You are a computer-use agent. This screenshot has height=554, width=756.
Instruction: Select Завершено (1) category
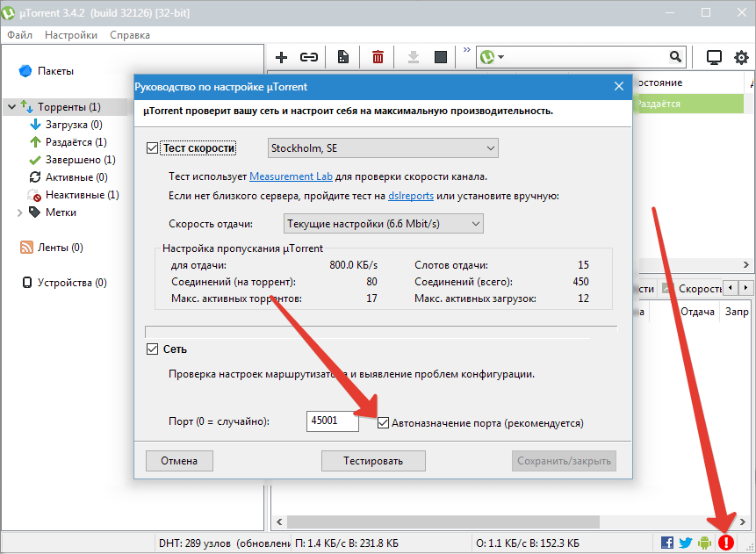click(80, 160)
